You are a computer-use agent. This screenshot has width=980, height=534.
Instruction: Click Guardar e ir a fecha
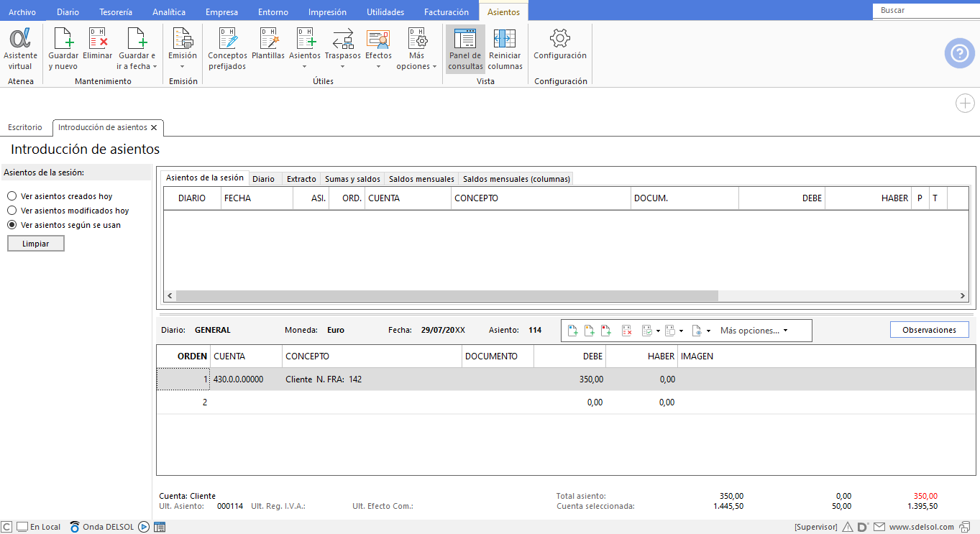point(137,49)
